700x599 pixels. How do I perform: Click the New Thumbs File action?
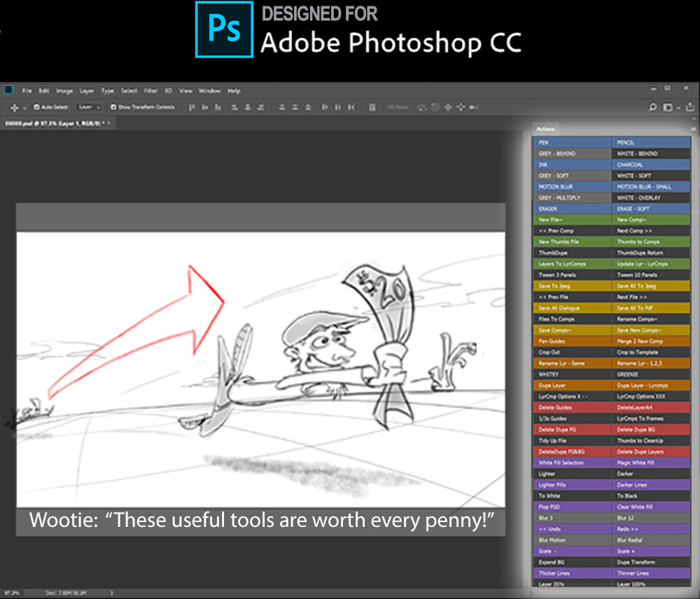point(573,242)
